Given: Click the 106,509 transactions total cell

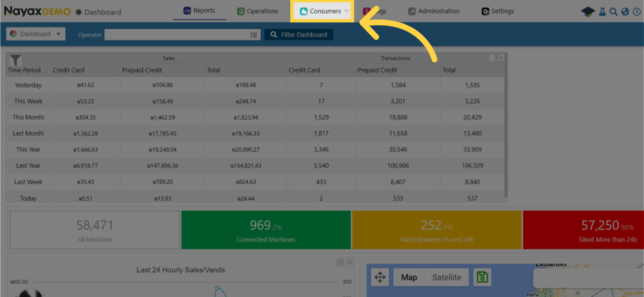Looking at the screenshot, I should pyautogui.click(x=472, y=166).
